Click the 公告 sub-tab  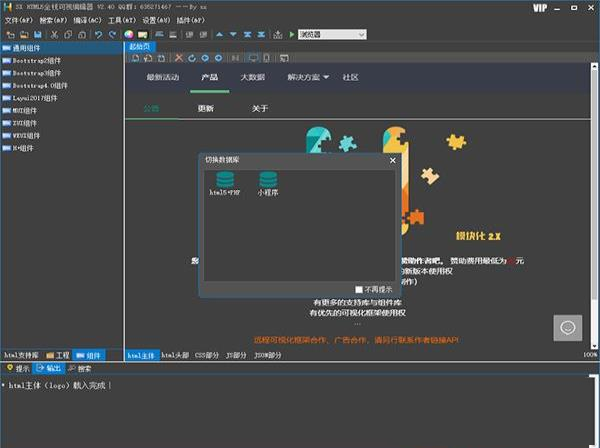pyautogui.click(x=151, y=109)
